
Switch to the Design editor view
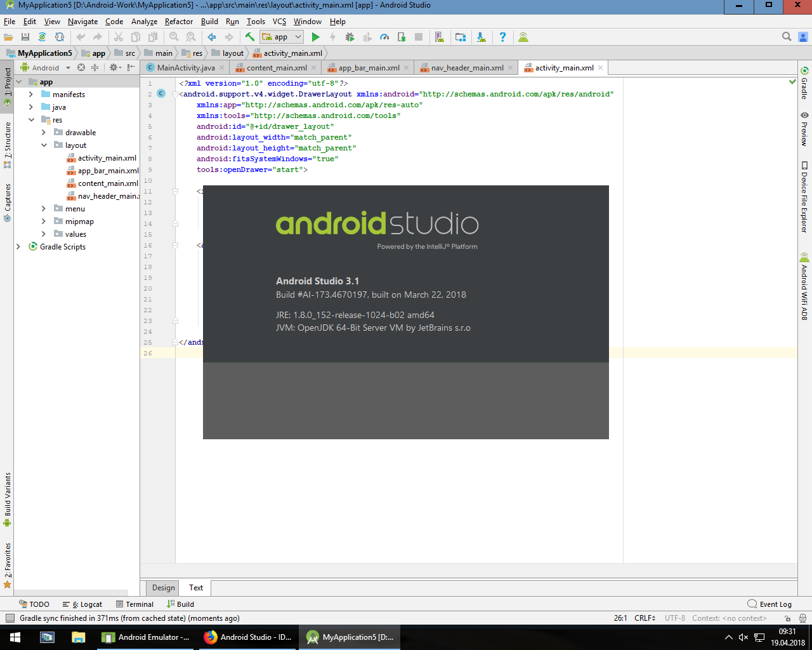click(x=163, y=588)
